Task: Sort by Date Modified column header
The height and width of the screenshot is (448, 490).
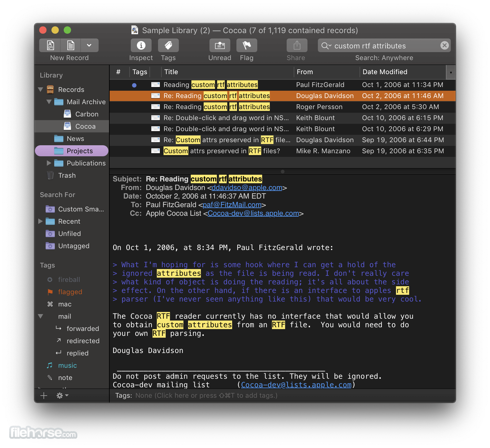Action: [x=403, y=72]
